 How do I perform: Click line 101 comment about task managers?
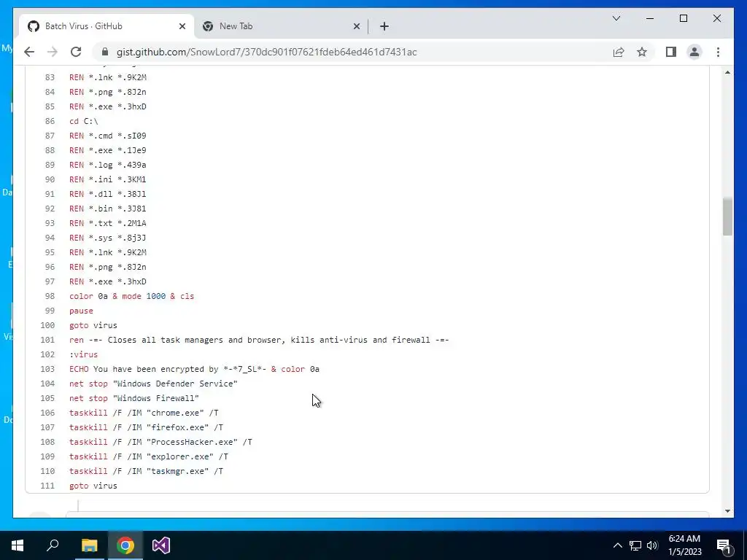point(259,340)
